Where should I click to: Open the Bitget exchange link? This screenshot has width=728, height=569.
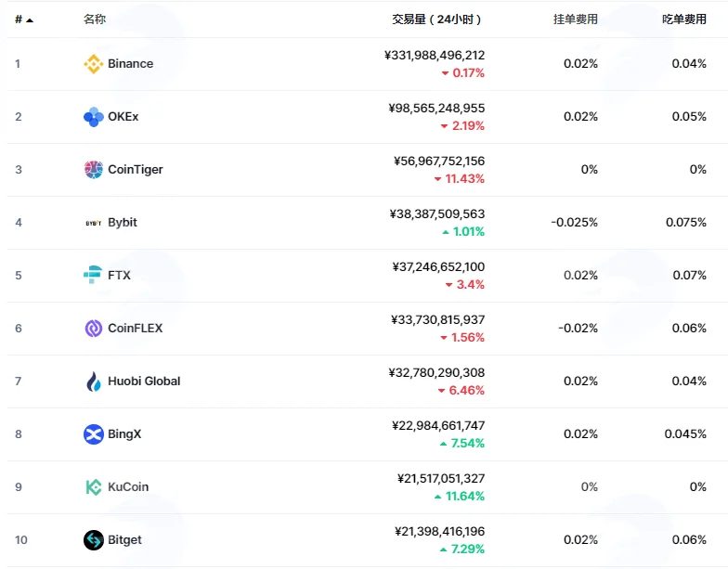coord(124,540)
